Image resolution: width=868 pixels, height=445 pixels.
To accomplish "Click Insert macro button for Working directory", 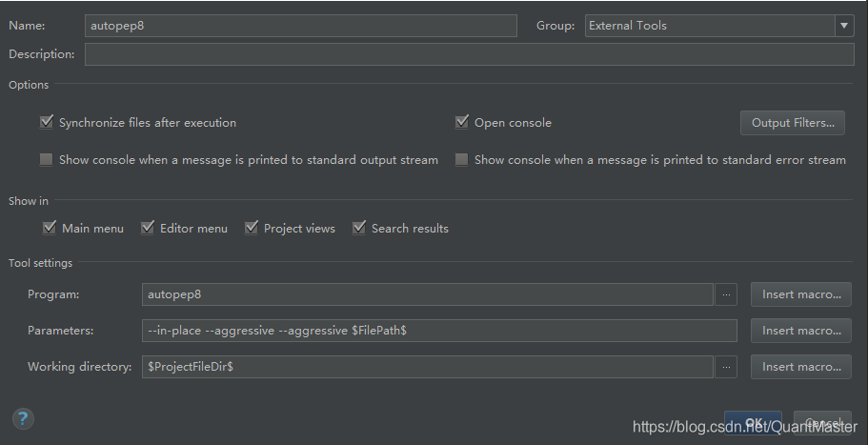I will pyautogui.click(x=800, y=367).
